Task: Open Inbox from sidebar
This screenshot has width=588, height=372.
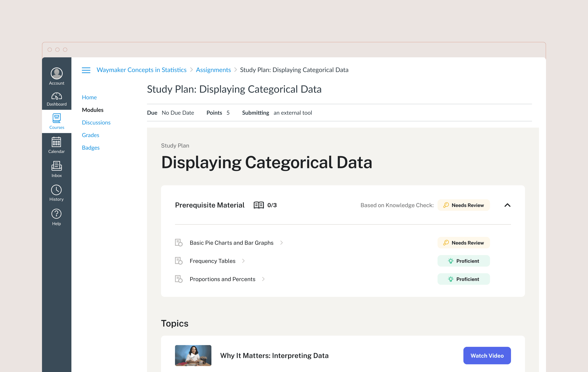Action: [x=56, y=166]
